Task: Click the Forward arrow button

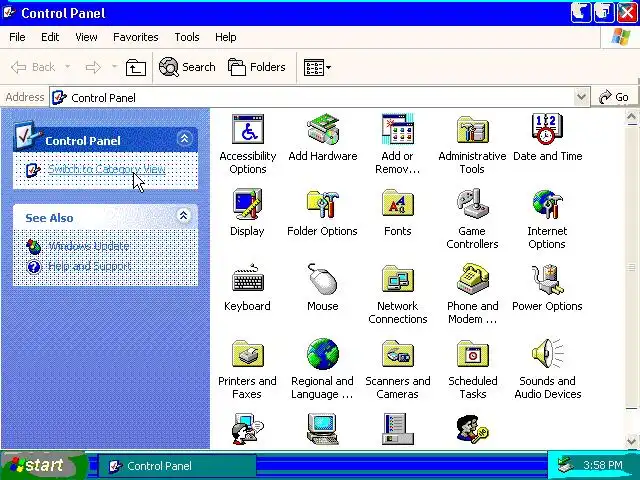Action: (93, 67)
